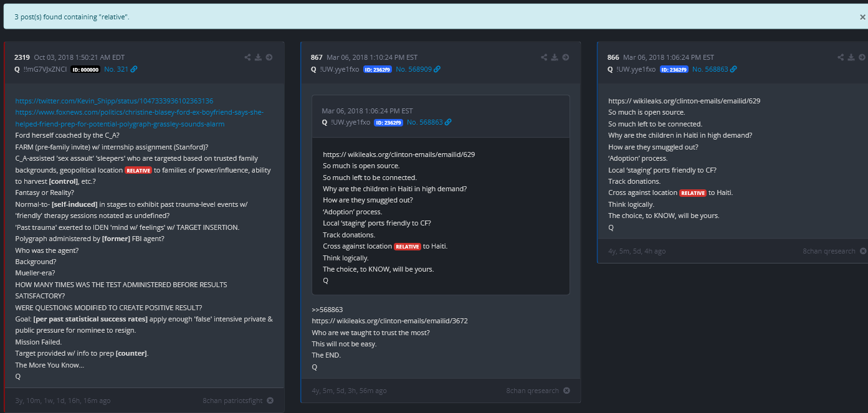Click the arrow-circle icon on post 866
This screenshot has height=413, width=868.
pyautogui.click(x=862, y=57)
